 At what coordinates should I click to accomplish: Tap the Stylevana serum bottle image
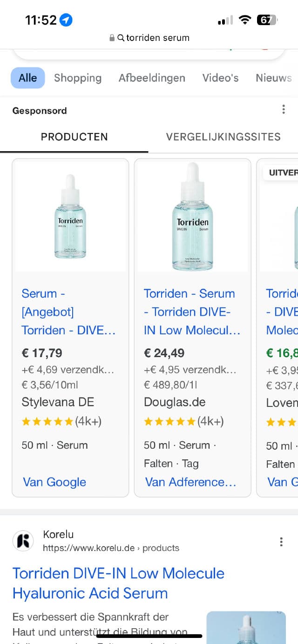pos(70,216)
